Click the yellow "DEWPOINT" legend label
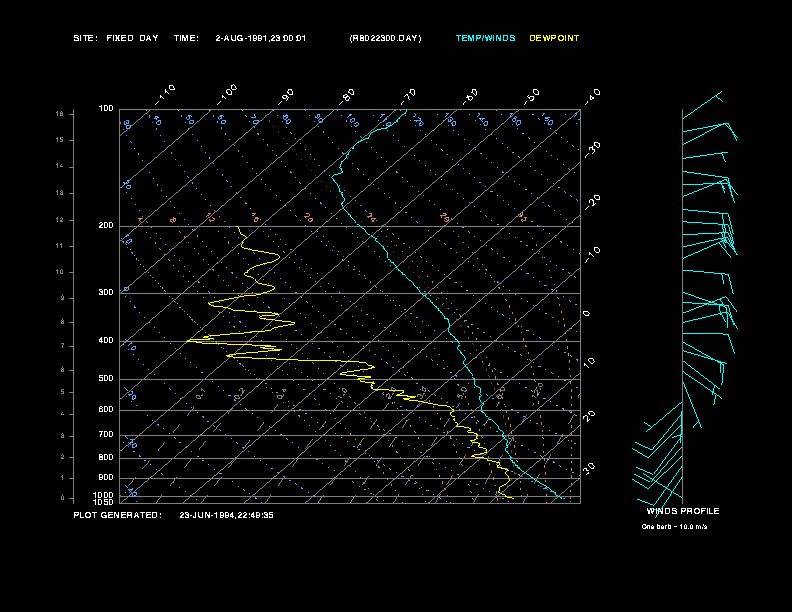This screenshot has height=612, width=792. [x=554, y=38]
